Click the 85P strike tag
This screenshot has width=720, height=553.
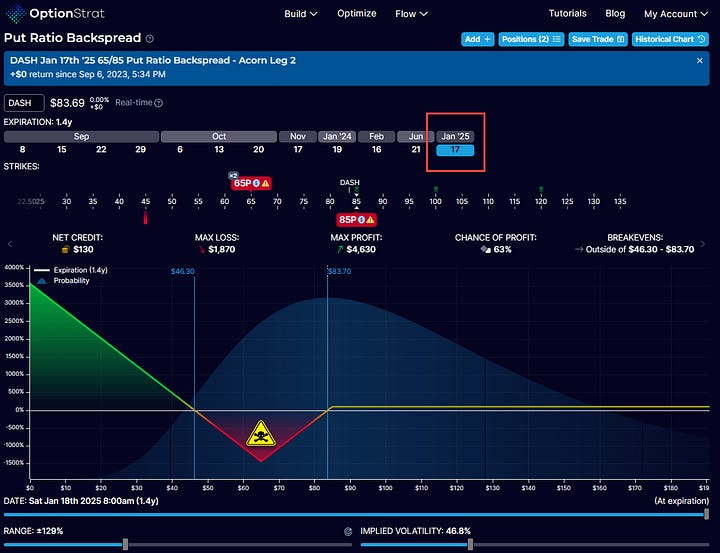coord(356,220)
